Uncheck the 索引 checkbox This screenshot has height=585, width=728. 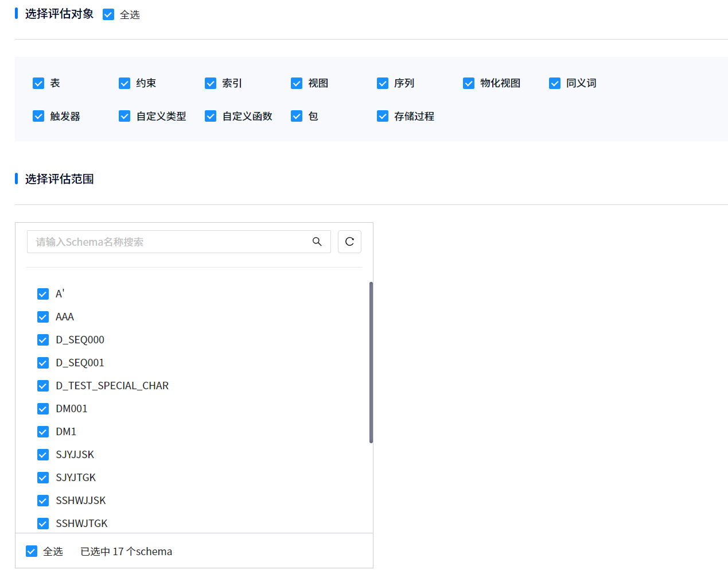(211, 83)
